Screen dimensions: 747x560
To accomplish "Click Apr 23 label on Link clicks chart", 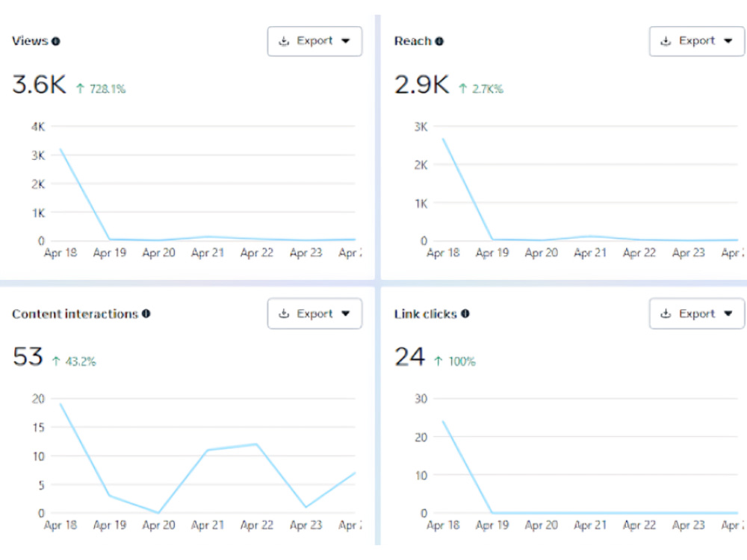I will [x=689, y=525].
